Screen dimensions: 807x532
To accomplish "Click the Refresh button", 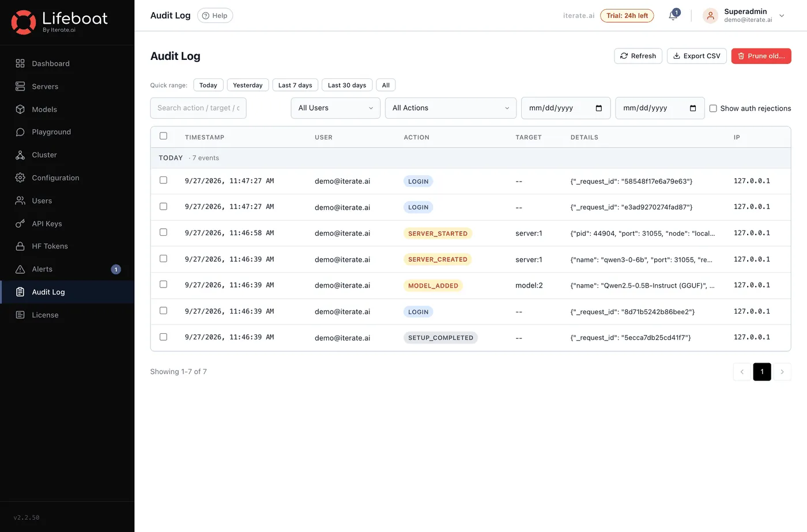I will click(x=638, y=56).
